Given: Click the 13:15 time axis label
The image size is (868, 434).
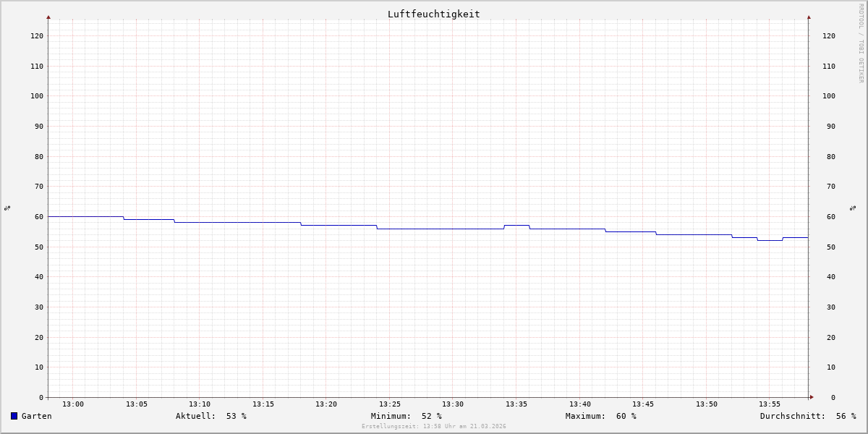Looking at the screenshot, I should [x=263, y=404].
